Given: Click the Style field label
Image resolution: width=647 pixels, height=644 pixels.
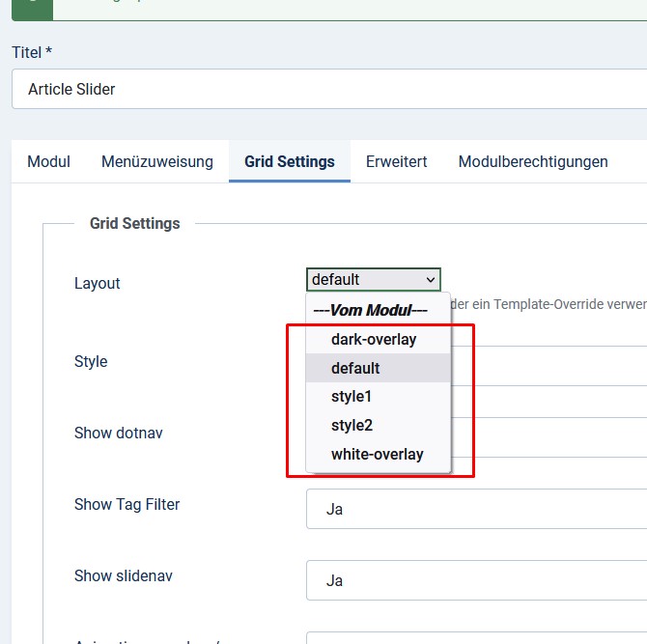Looking at the screenshot, I should [x=91, y=361].
